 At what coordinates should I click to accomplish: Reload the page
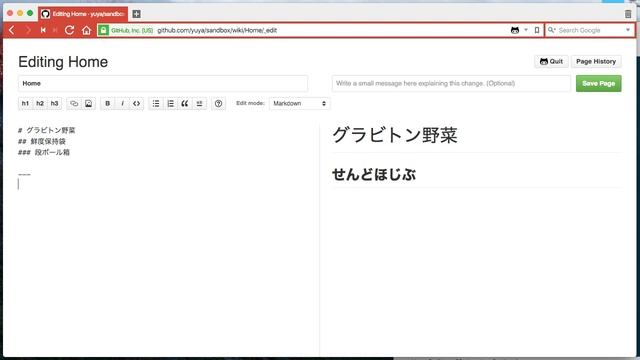[x=69, y=30]
